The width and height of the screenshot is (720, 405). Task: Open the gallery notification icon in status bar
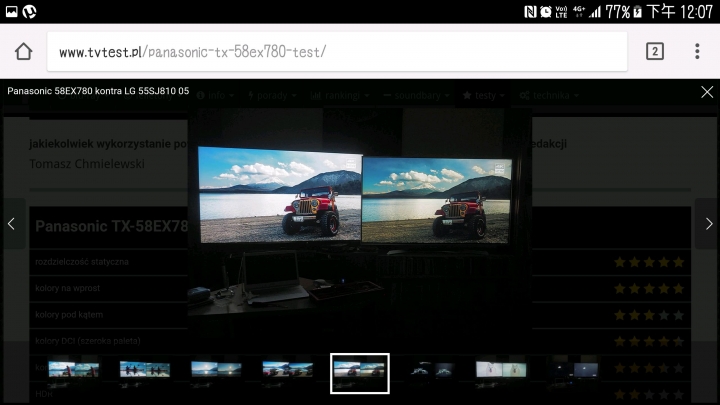(x=11, y=11)
